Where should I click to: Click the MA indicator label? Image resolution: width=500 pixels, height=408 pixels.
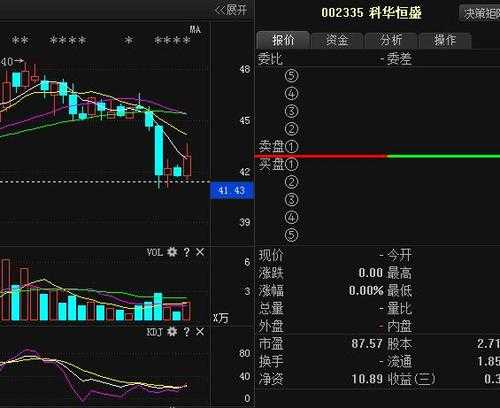[x=195, y=29]
